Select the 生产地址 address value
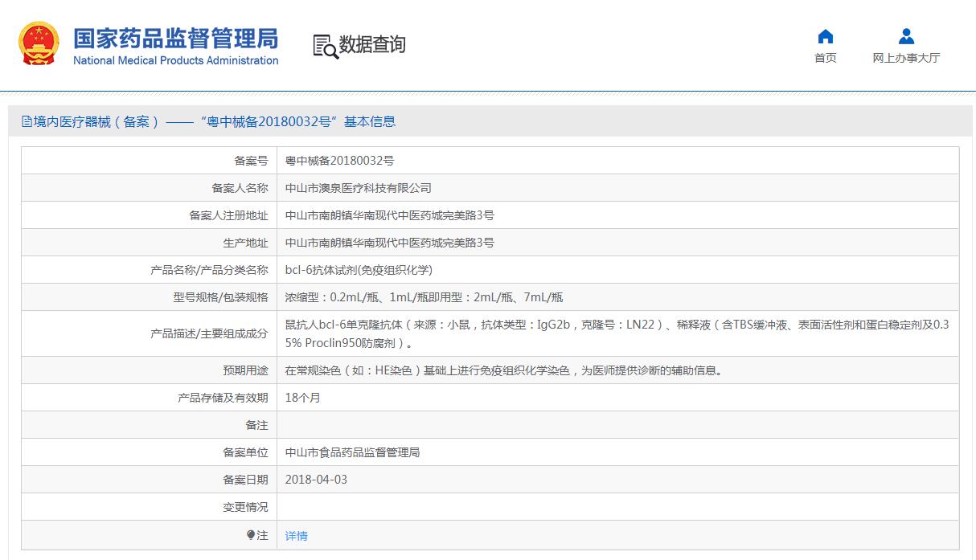The width and height of the screenshot is (976, 560). (x=390, y=243)
